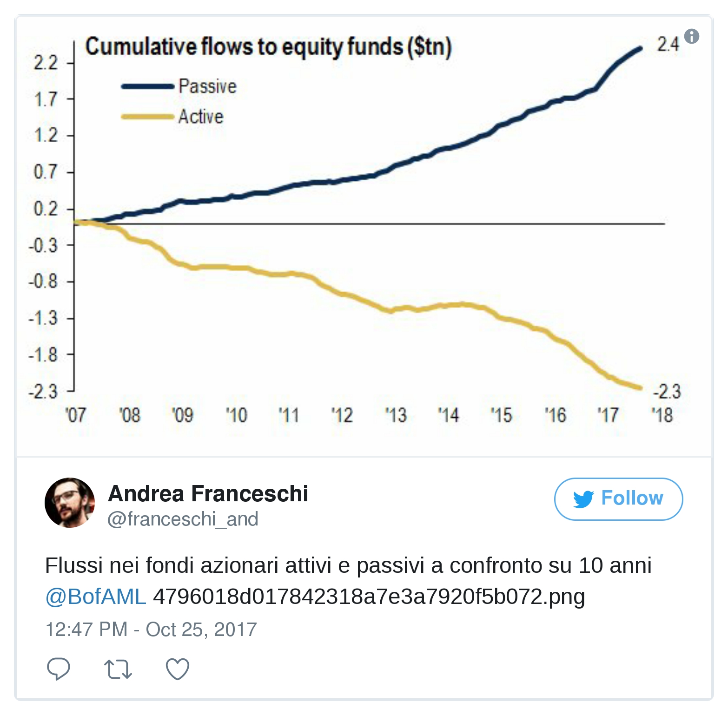Open the @BofAML mention link
The height and width of the screenshot is (715, 728).
coord(96,597)
